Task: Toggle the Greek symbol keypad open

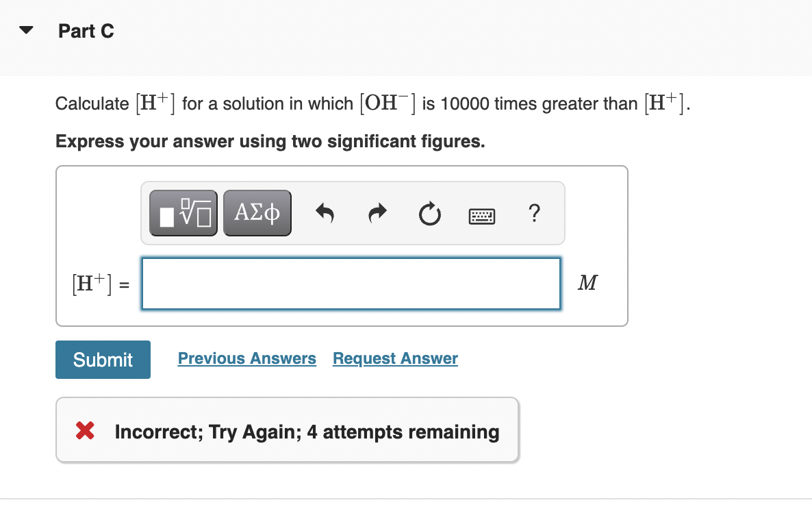Action: [257, 212]
